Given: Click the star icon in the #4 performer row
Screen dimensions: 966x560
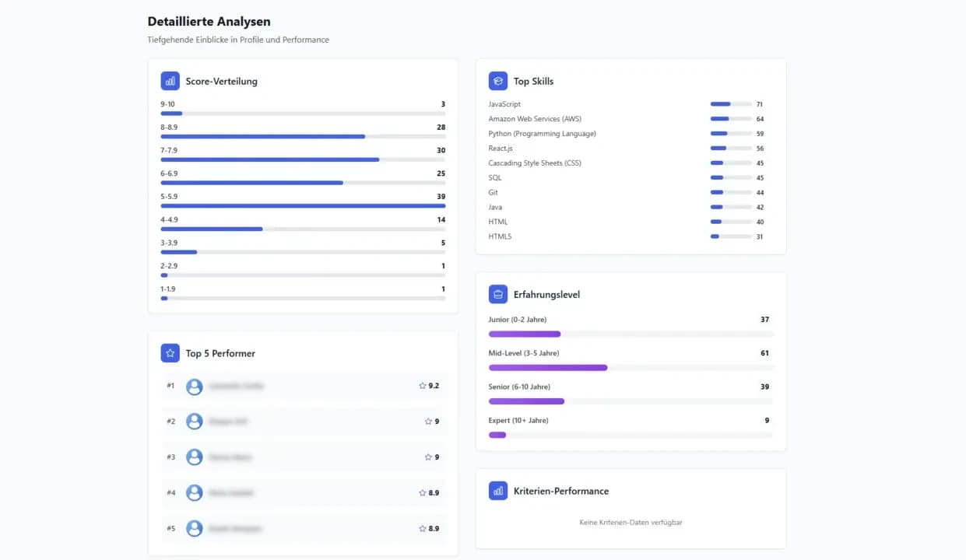Looking at the screenshot, I should 423,493.
